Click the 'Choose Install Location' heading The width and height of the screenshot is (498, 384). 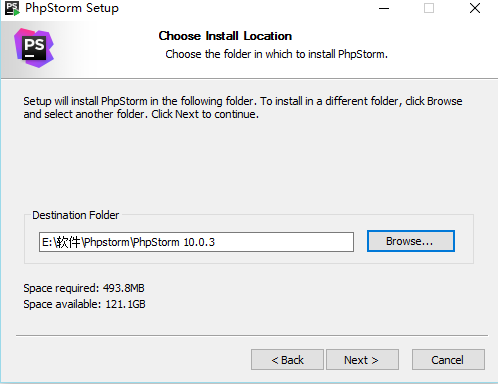(x=225, y=36)
